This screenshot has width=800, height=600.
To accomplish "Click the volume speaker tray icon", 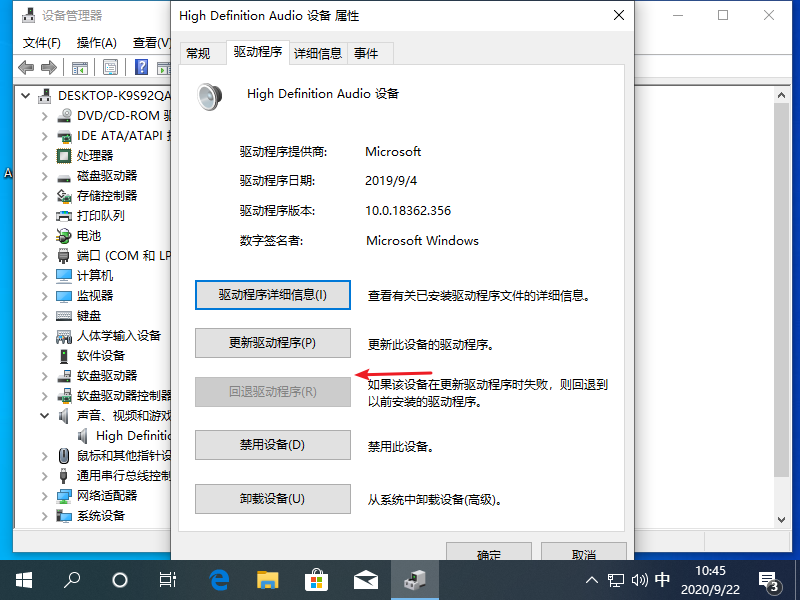I will 639,580.
